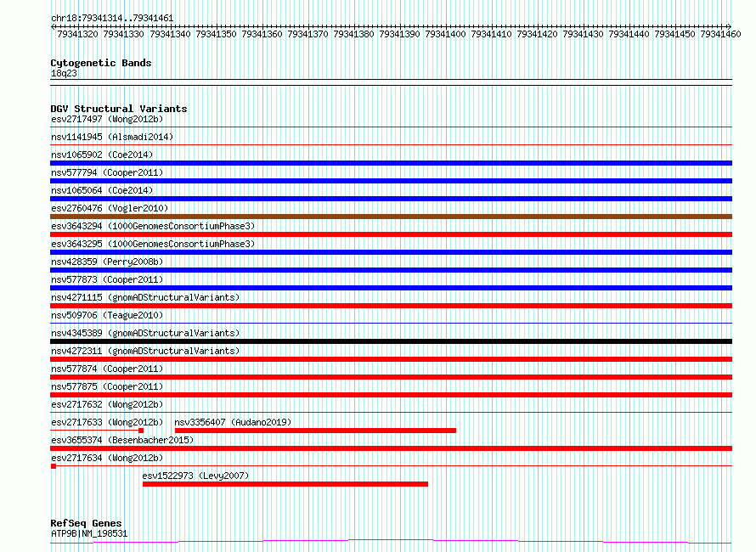The height and width of the screenshot is (552, 756).
Task: Open esv3643294 (1000GenomesConsortiumPhase3) label
Action: point(153,226)
